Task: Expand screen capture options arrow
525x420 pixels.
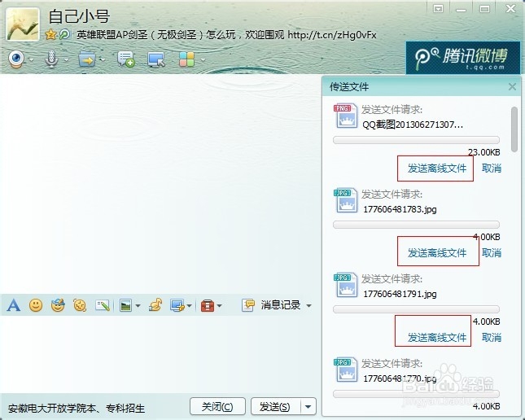Action: click(x=189, y=305)
